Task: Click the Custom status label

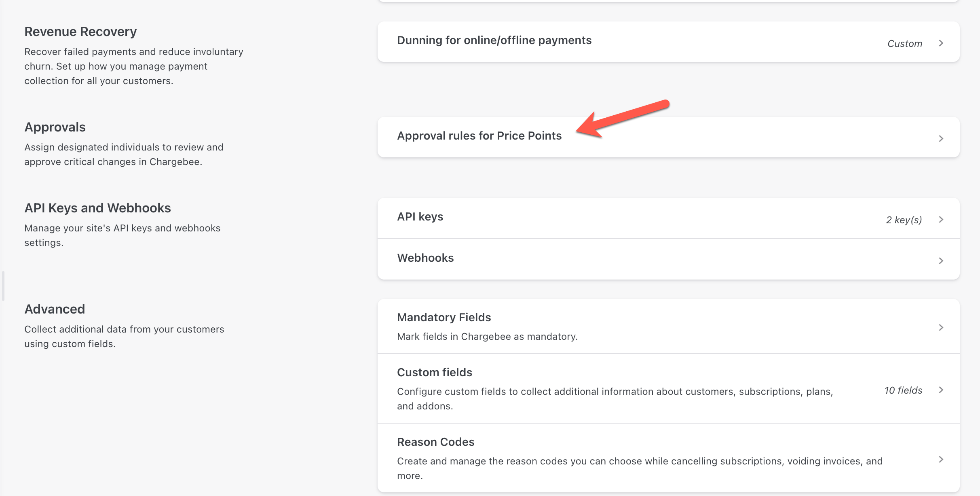Action: [904, 44]
